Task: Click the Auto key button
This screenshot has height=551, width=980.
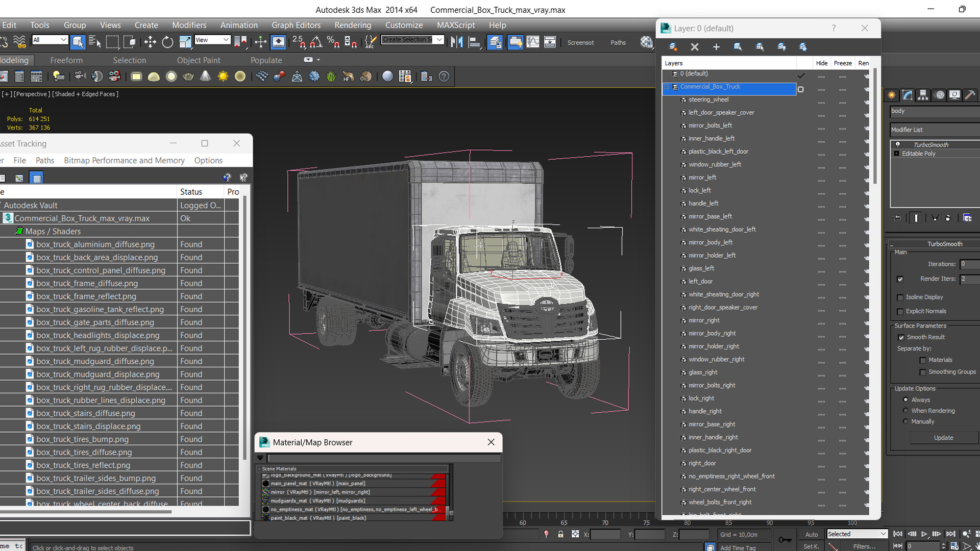Action: pyautogui.click(x=812, y=535)
